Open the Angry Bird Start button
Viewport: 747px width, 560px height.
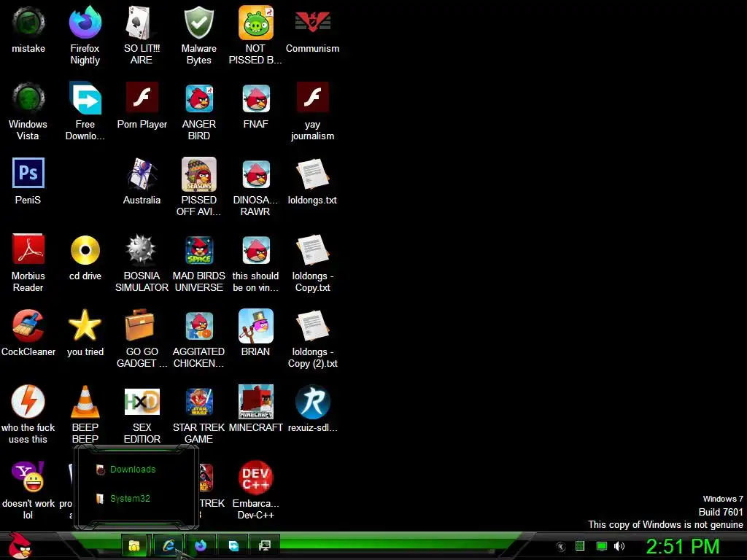[20, 545]
